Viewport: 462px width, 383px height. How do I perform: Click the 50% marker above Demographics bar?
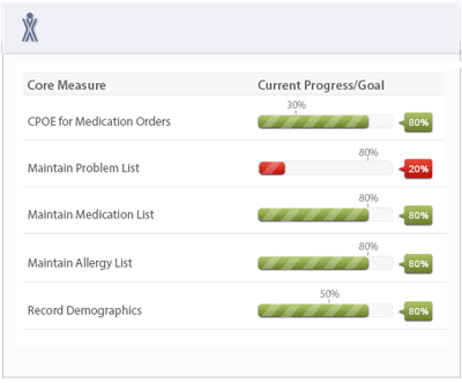tap(330, 294)
